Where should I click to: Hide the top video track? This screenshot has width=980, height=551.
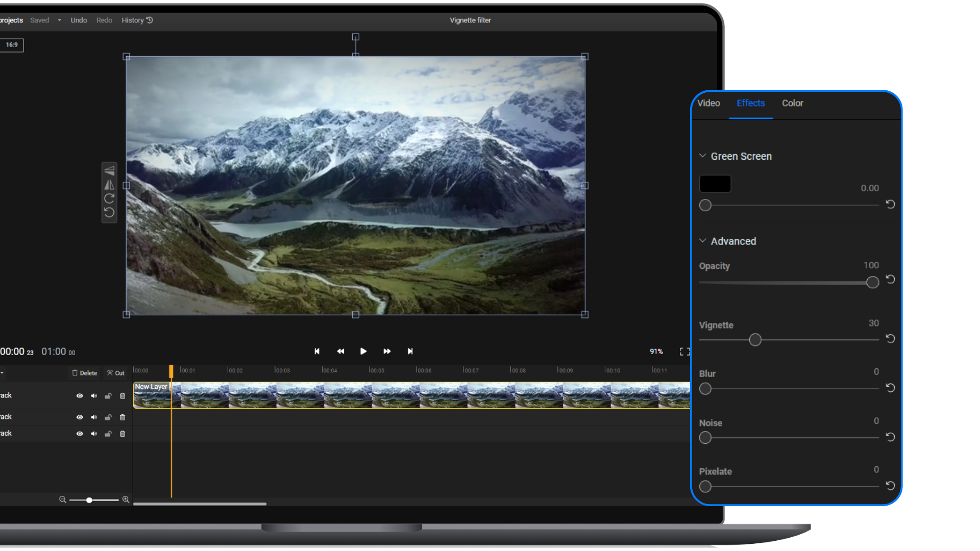click(x=80, y=395)
